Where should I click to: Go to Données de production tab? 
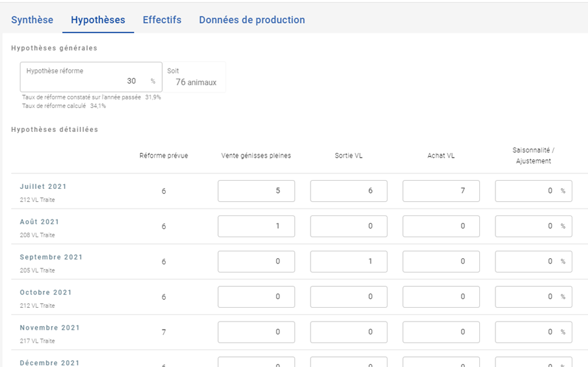pyautogui.click(x=252, y=20)
